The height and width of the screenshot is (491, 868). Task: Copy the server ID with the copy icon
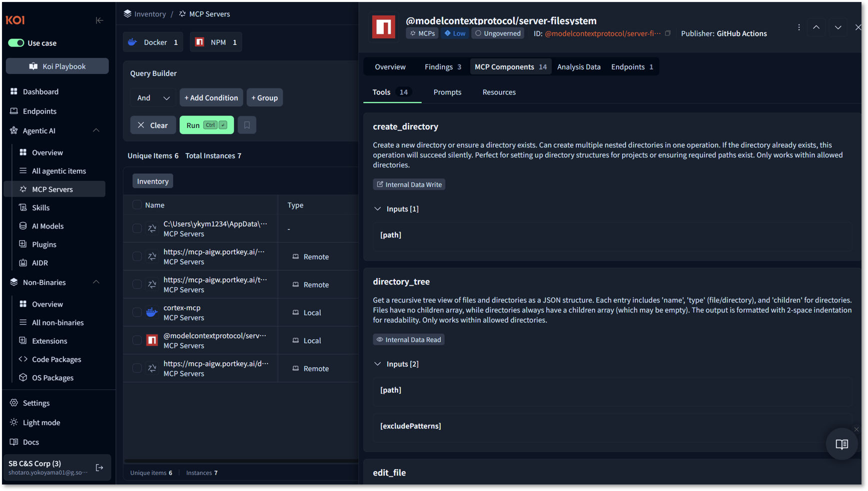coord(668,33)
